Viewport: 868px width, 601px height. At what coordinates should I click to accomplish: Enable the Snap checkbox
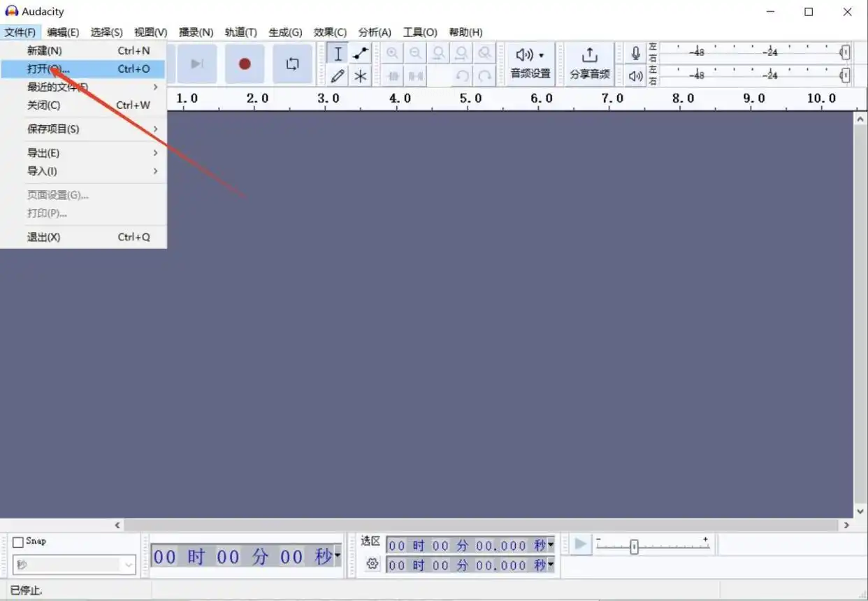point(18,542)
